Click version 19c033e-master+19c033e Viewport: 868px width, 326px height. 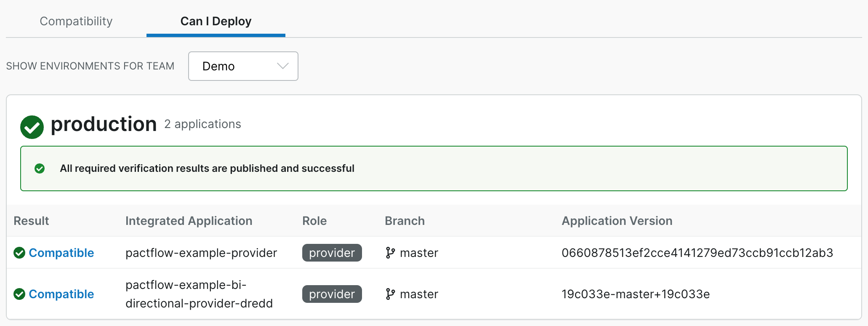(x=636, y=294)
